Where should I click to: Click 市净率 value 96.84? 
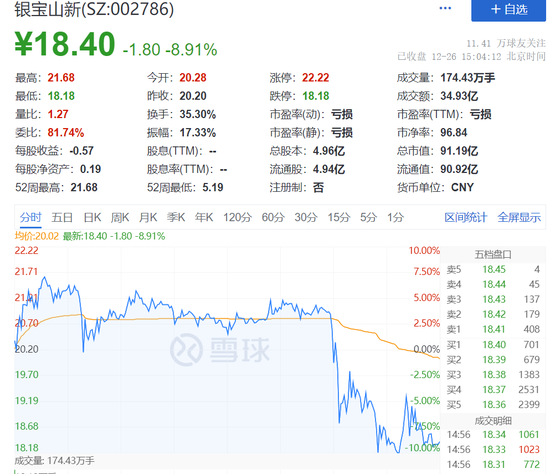coord(454,133)
